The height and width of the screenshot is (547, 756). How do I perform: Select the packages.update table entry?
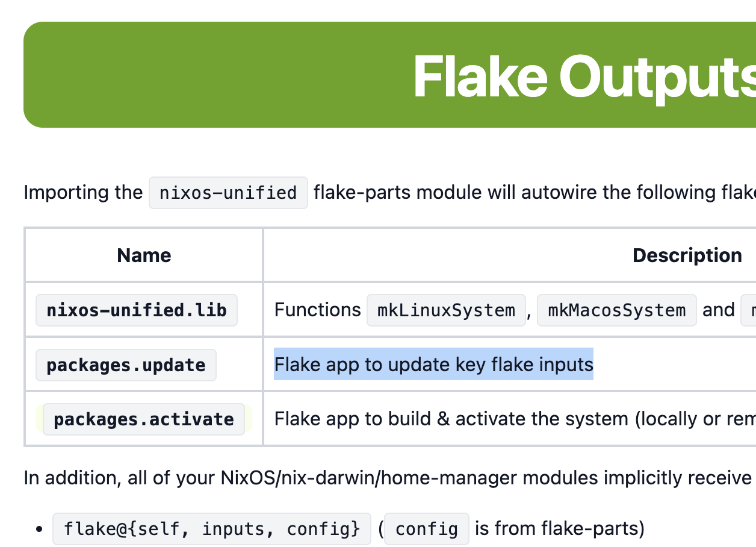tap(126, 365)
